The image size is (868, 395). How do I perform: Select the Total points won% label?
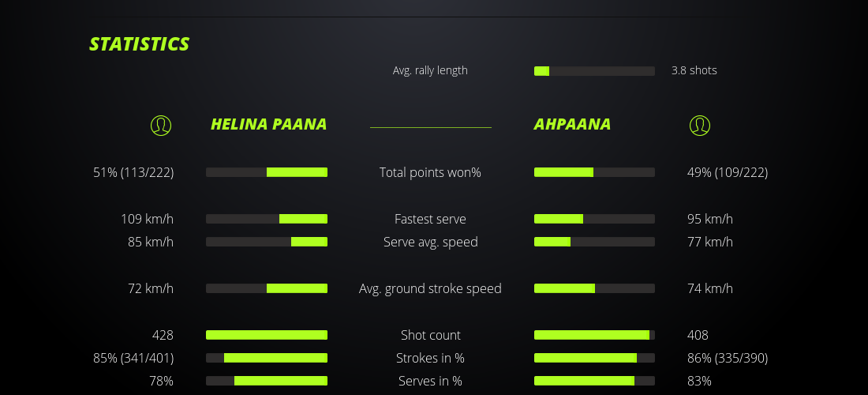click(430, 172)
